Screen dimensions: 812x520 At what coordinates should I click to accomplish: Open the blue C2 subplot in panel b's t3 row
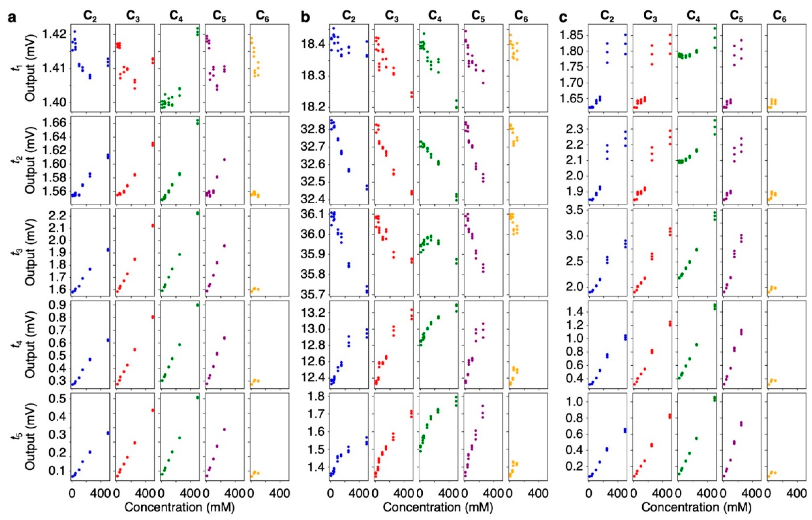coord(349,252)
